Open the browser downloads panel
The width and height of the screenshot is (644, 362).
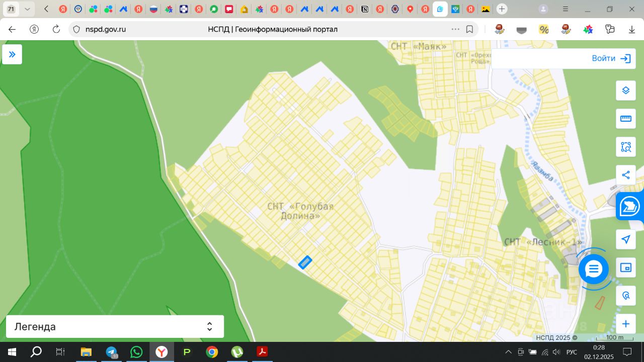pos(632,29)
